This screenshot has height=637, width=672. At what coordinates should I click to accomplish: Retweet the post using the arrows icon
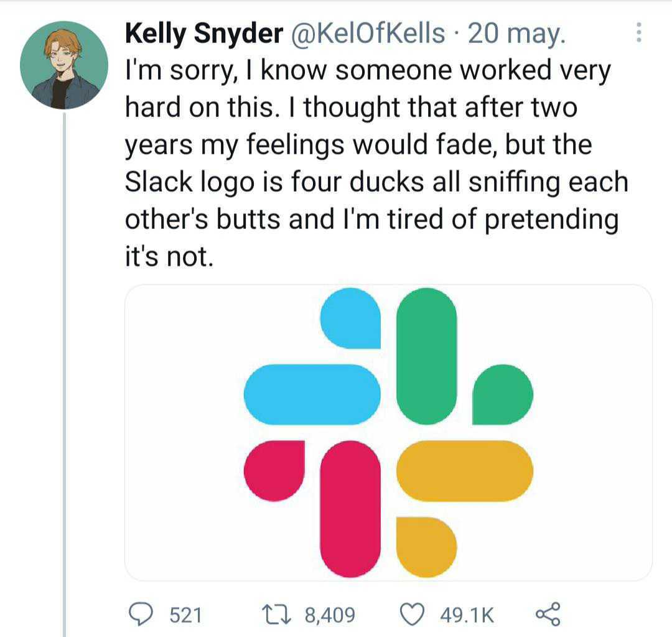[274, 615]
